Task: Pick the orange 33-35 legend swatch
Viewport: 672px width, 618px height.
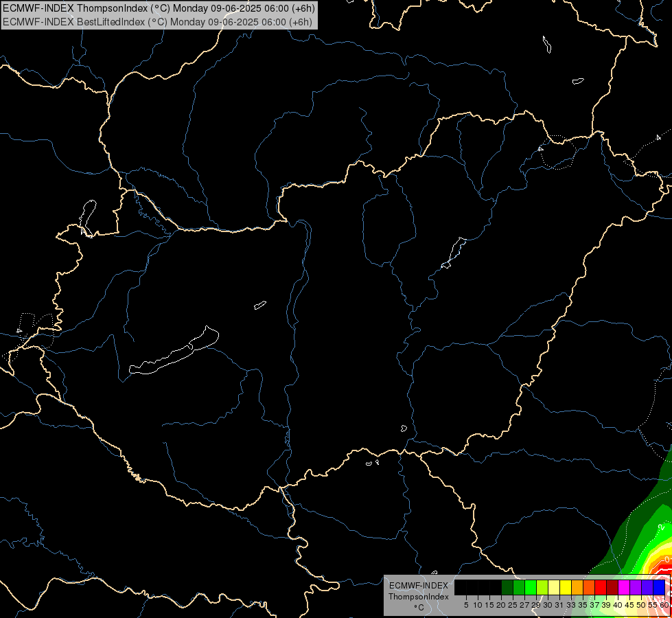Action: [577, 588]
